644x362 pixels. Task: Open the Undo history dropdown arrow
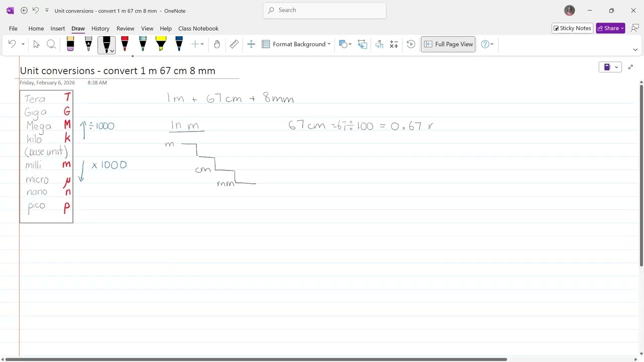(x=23, y=44)
